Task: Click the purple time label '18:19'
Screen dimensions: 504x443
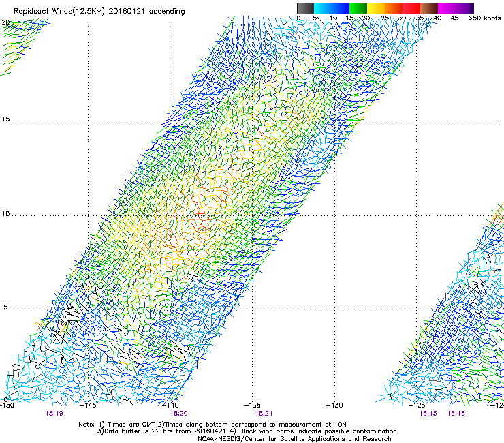Action: click(x=54, y=414)
